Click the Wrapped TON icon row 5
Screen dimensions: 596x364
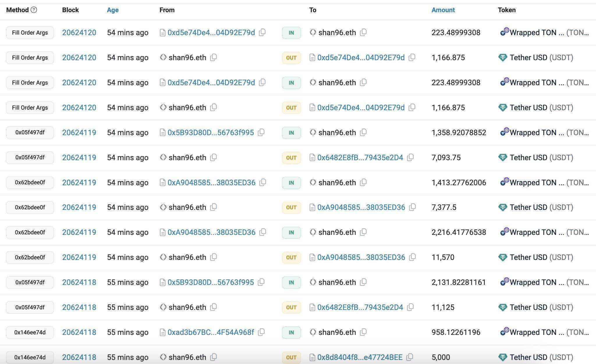click(504, 132)
